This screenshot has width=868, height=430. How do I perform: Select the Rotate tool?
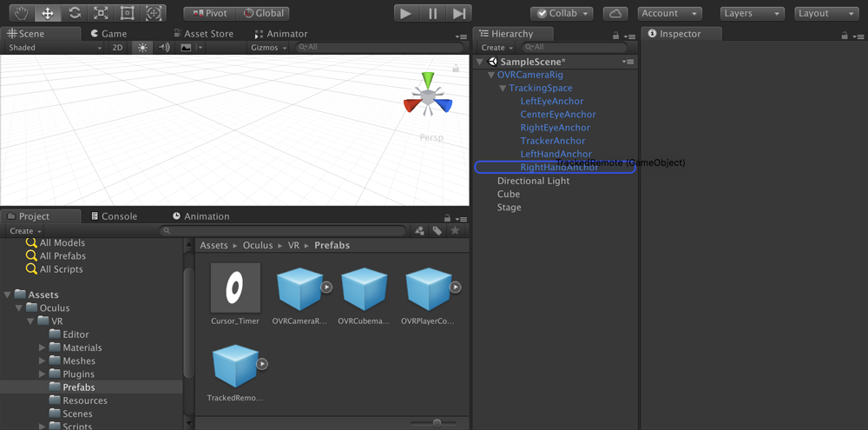74,13
